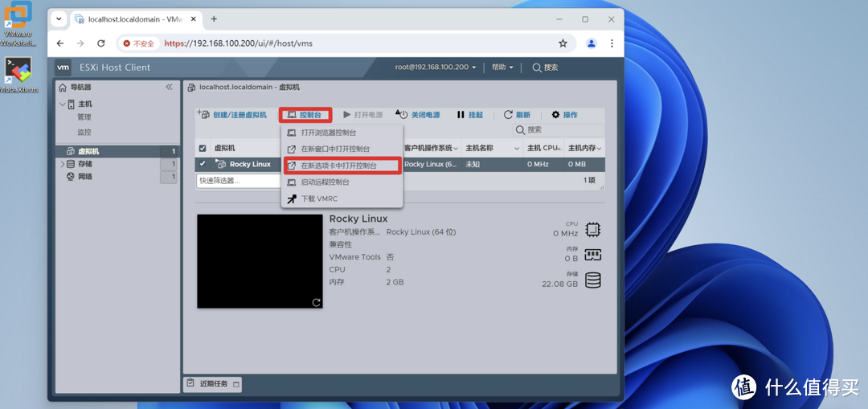
Task: Collapse the navigator panel with double chevron
Action: (x=170, y=88)
